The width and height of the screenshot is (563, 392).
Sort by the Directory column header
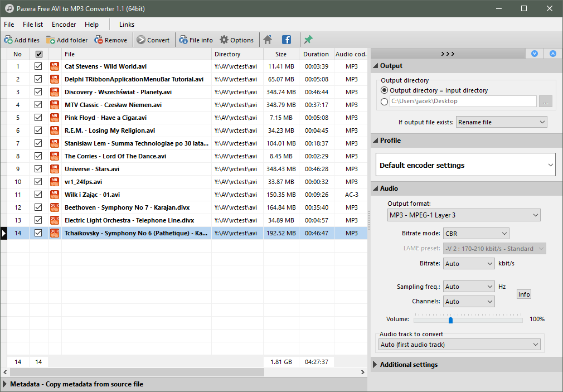pyautogui.click(x=237, y=54)
